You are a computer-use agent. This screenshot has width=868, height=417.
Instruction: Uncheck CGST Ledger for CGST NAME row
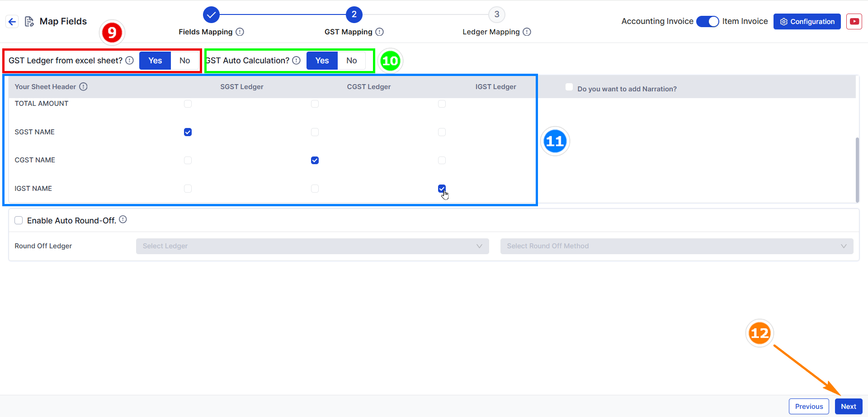click(x=315, y=161)
